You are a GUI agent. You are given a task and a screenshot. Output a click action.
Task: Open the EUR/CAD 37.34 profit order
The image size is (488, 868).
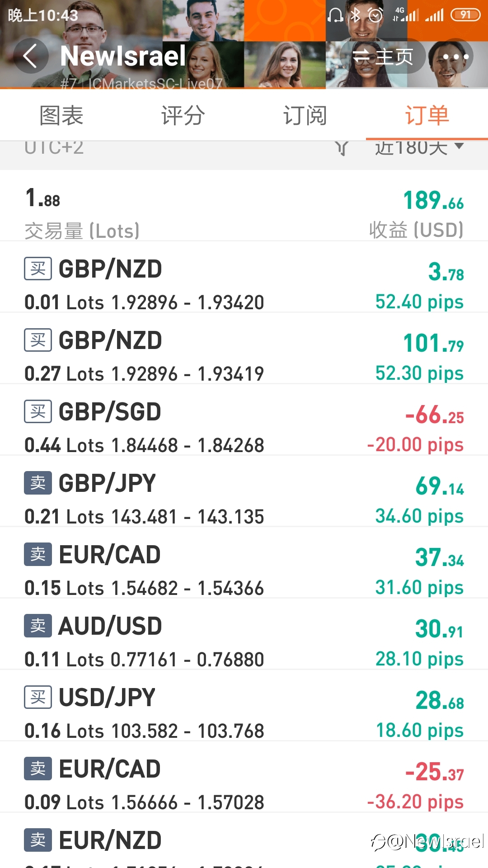(x=244, y=563)
